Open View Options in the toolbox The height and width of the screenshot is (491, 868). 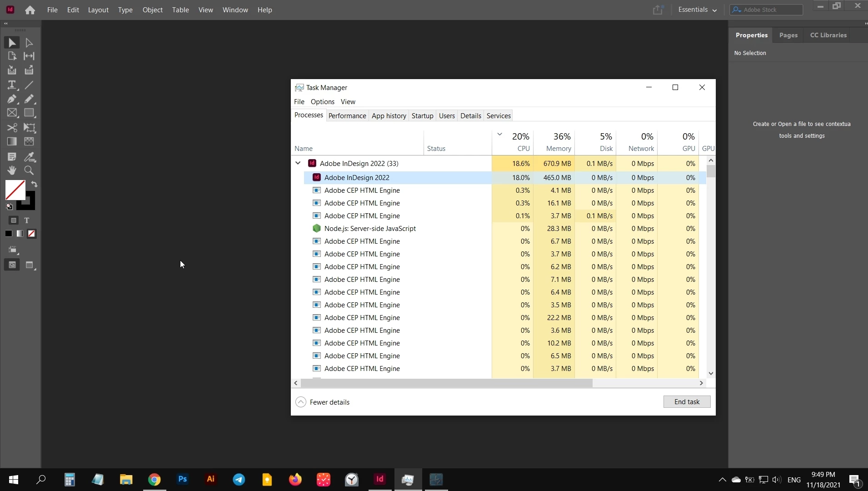(13, 250)
